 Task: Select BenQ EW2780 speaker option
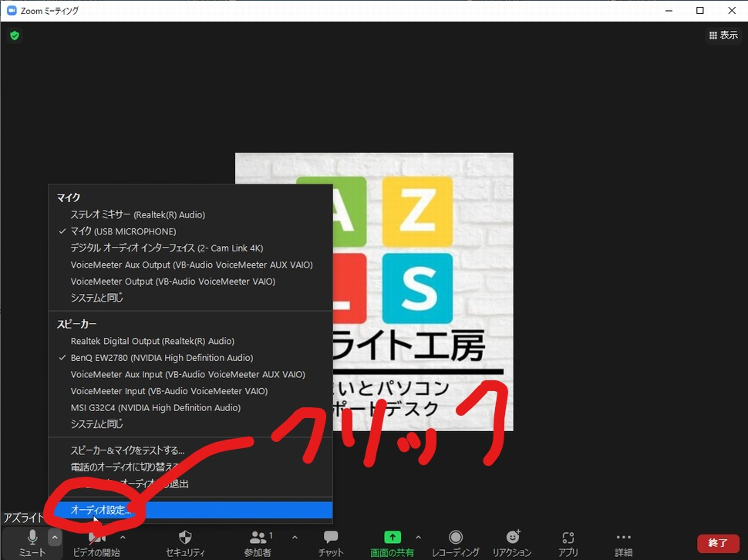click(x=190, y=358)
